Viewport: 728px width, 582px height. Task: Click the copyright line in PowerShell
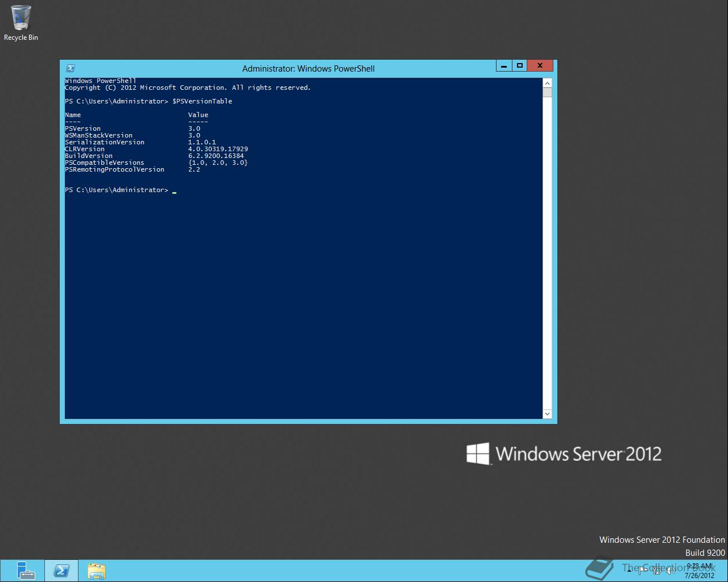188,88
